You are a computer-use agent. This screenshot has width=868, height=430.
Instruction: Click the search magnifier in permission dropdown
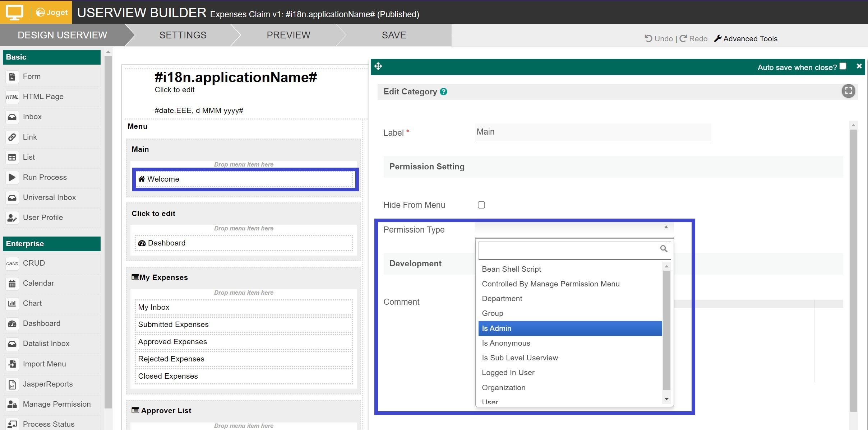[664, 249]
